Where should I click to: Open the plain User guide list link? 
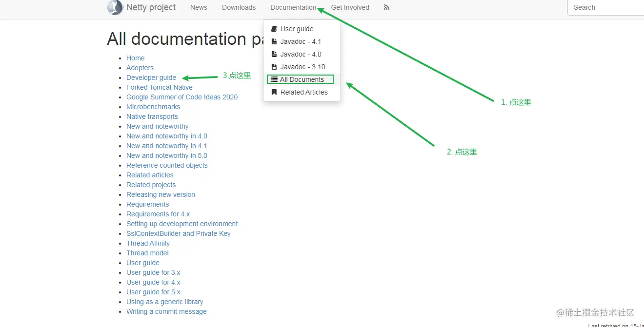click(x=143, y=263)
